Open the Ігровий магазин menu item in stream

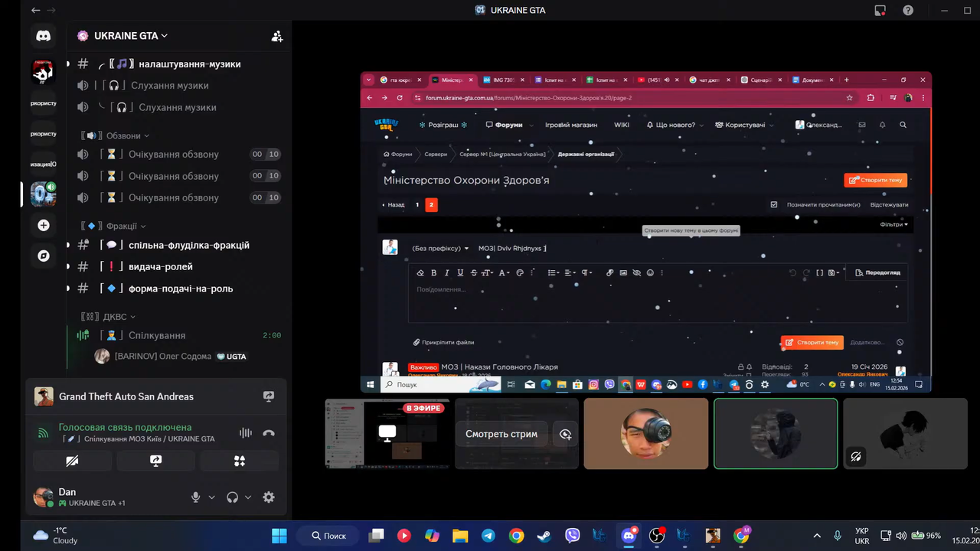tap(571, 125)
